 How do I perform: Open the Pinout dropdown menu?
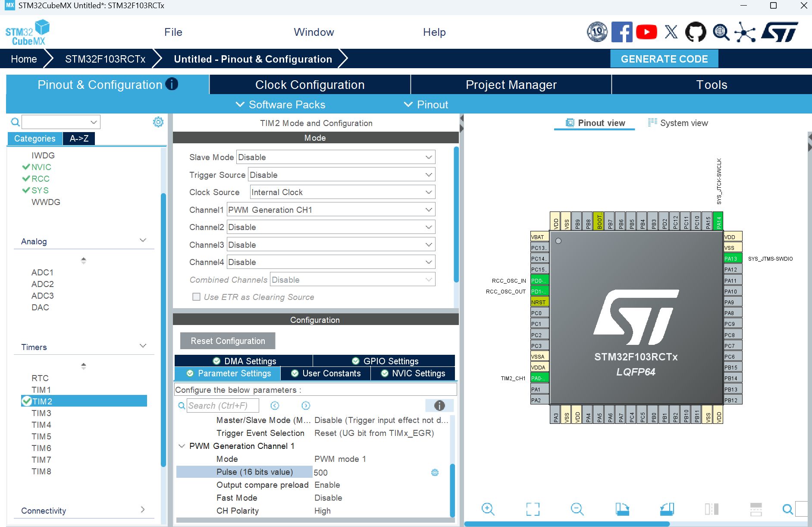pyautogui.click(x=426, y=104)
